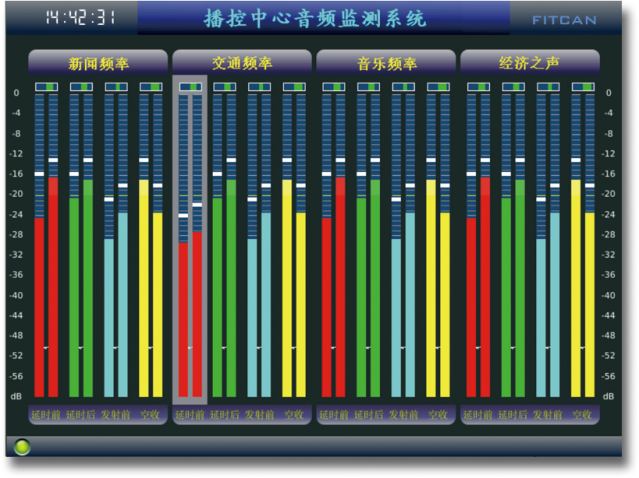639x478 pixels.
Task: Click balance indicator above 音乐频率 空收 meter
Action: [438, 87]
